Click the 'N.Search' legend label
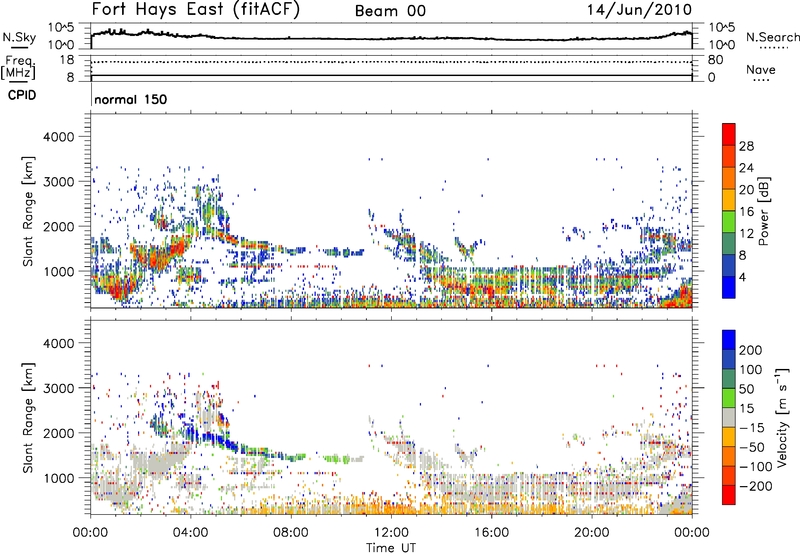Screen dimensions: 800x554 (x=772, y=37)
